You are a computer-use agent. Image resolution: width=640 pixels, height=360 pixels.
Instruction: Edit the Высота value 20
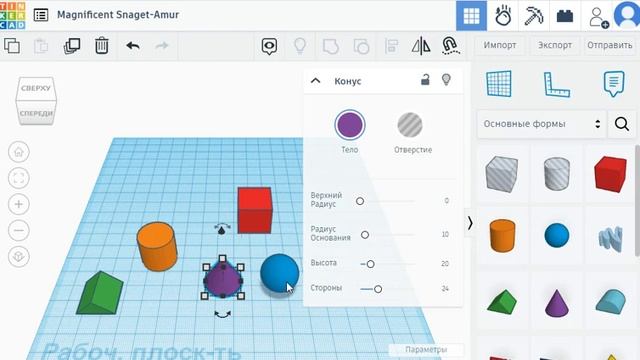[x=445, y=264]
